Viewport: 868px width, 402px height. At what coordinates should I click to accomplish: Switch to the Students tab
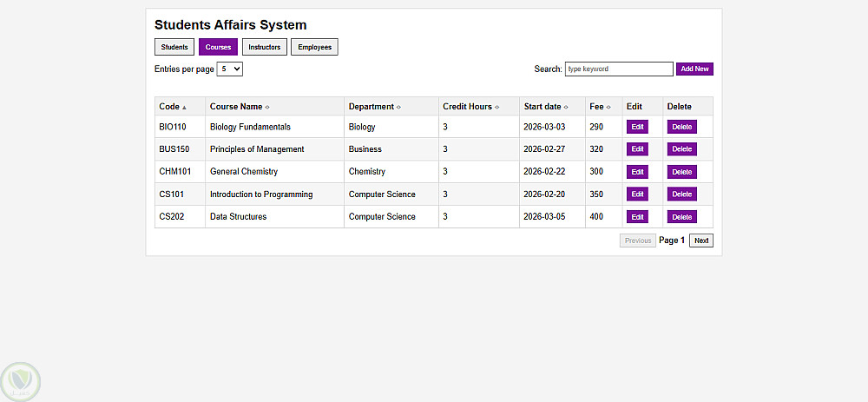coord(174,47)
